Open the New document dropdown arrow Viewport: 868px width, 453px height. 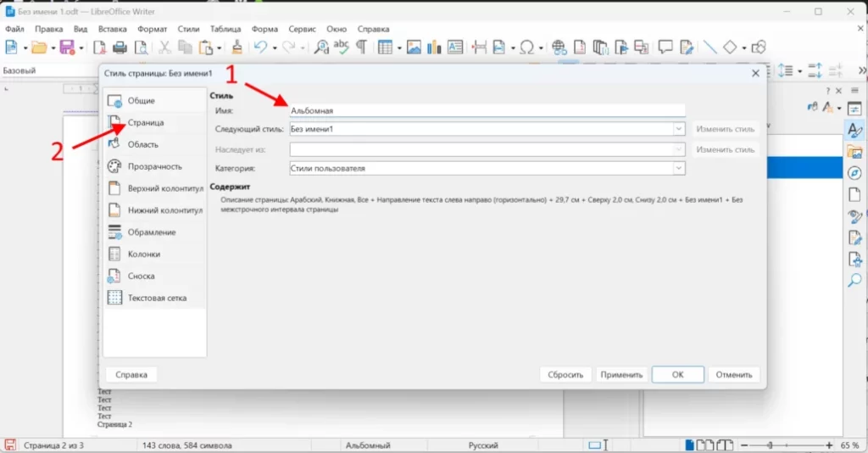(x=25, y=48)
